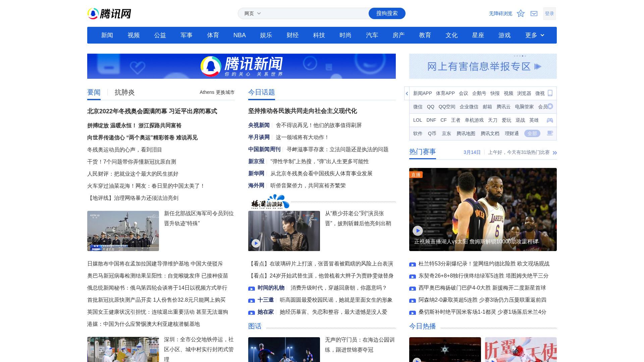Open the 热门赛事 section heading

(x=423, y=152)
